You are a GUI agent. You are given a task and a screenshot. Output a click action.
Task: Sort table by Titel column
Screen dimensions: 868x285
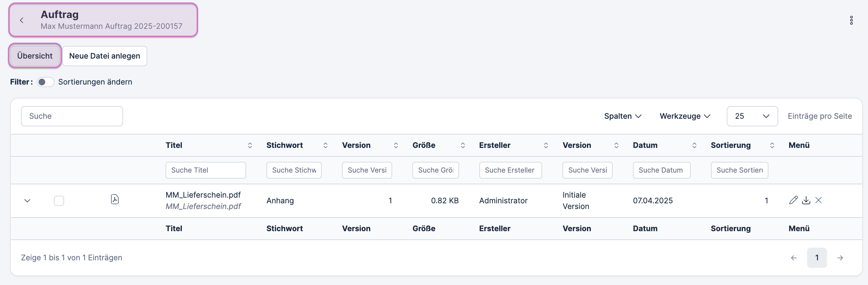tap(250, 145)
